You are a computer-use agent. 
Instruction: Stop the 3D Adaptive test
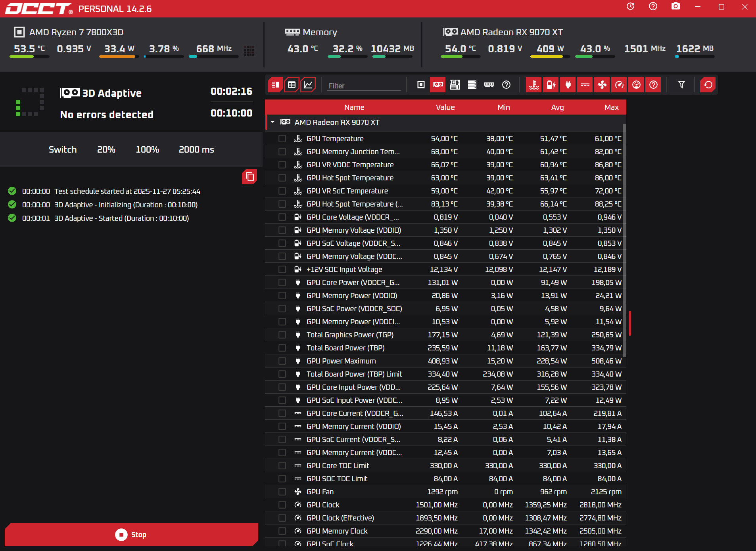pyautogui.click(x=131, y=535)
